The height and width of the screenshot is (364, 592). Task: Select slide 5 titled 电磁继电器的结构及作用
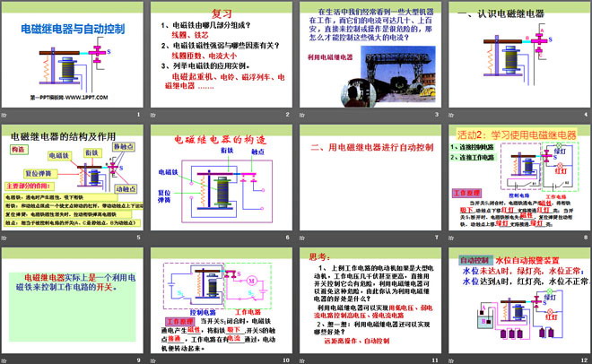[73, 178]
